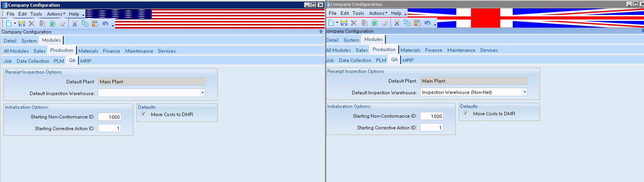Click Starting Corrective Action ID field, right window

click(432, 127)
